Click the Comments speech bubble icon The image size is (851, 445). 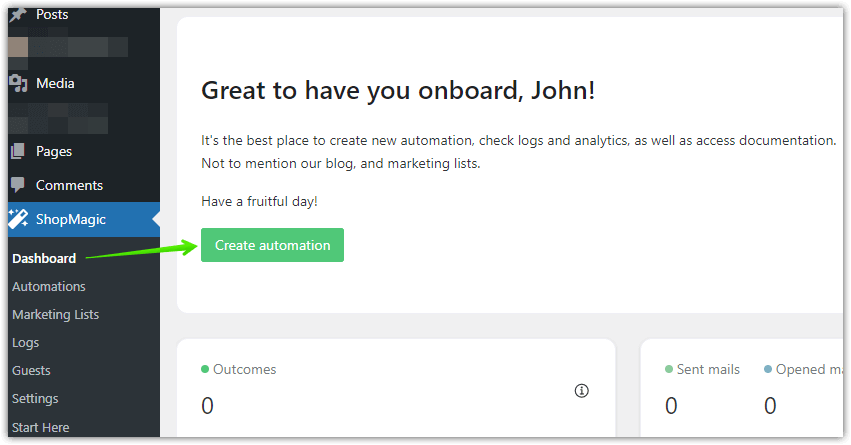(18, 185)
